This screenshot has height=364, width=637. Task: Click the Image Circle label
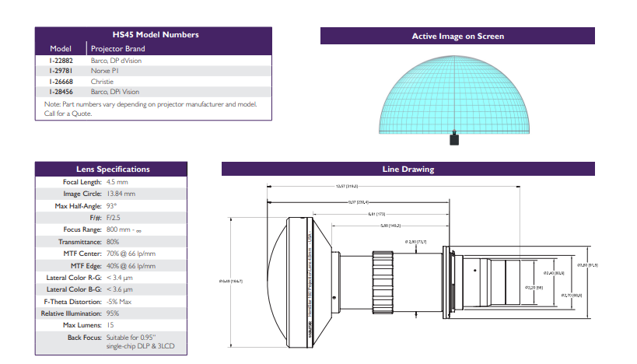pos(82,194)
